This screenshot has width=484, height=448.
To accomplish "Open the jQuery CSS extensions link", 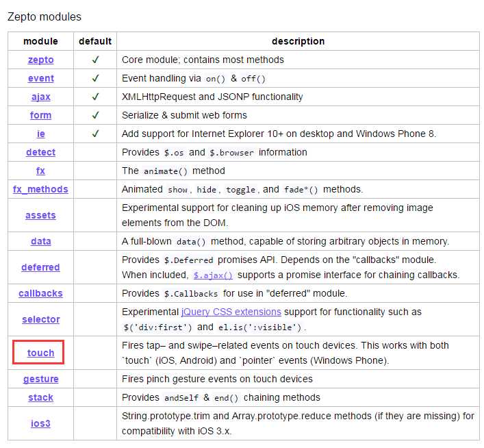I will [231, 312].
